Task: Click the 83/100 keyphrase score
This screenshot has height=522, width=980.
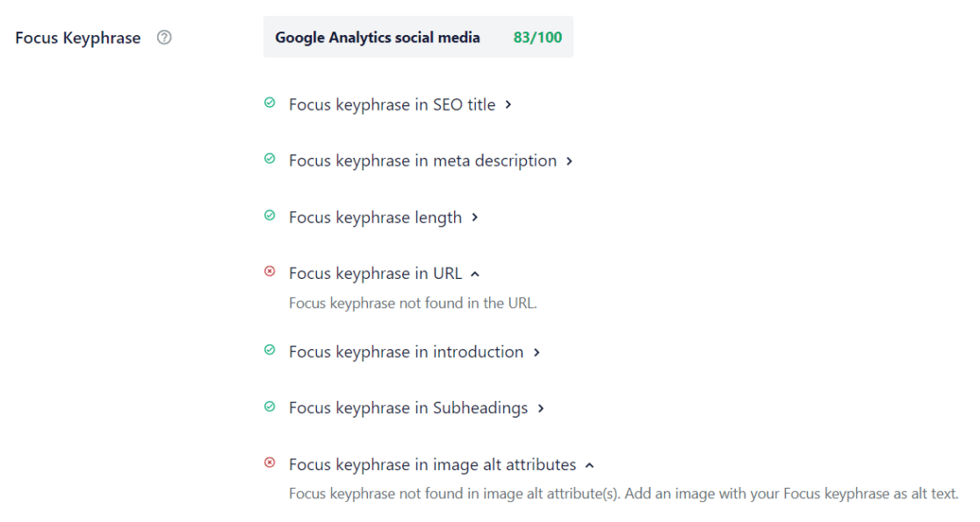Action: tap(537, 37)
